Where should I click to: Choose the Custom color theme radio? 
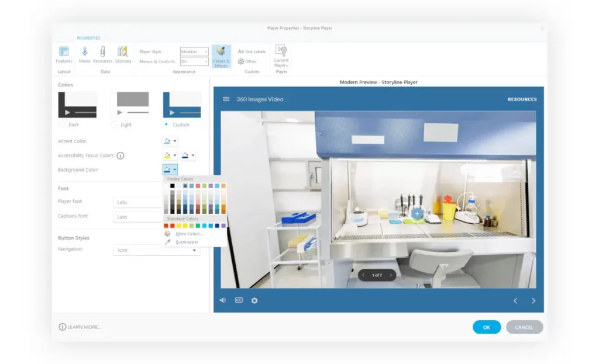(x=167, y=124)
